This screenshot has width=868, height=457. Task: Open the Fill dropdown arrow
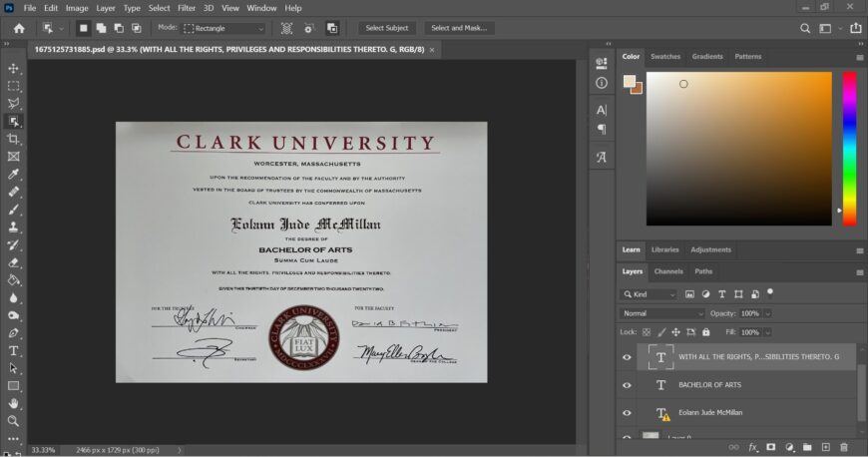768,332
